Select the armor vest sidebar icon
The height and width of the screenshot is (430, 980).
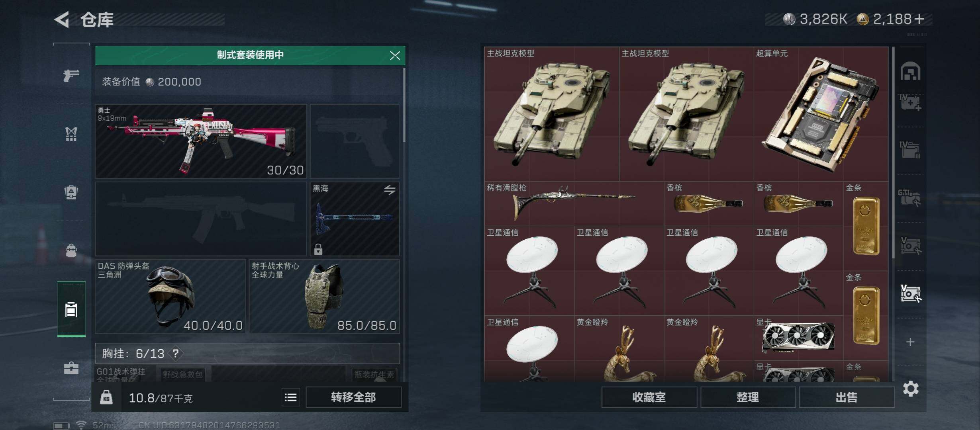71,134
